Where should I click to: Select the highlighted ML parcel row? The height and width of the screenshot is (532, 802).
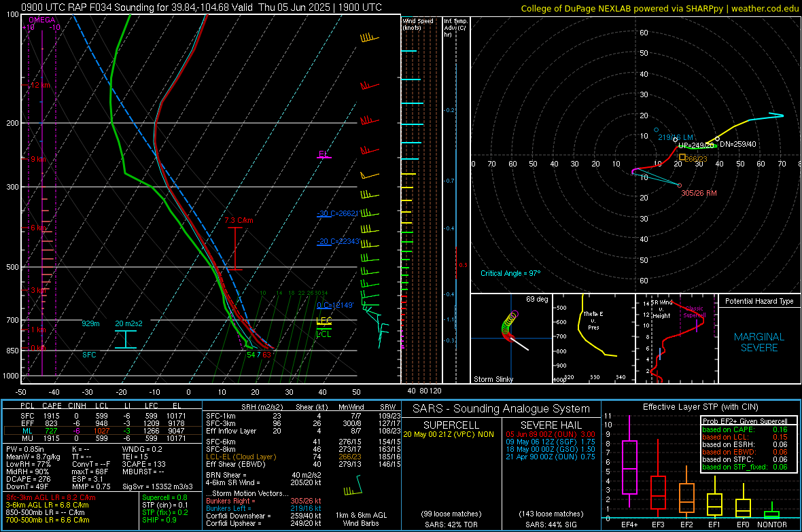pyautogui.click(x=103, y=431)
